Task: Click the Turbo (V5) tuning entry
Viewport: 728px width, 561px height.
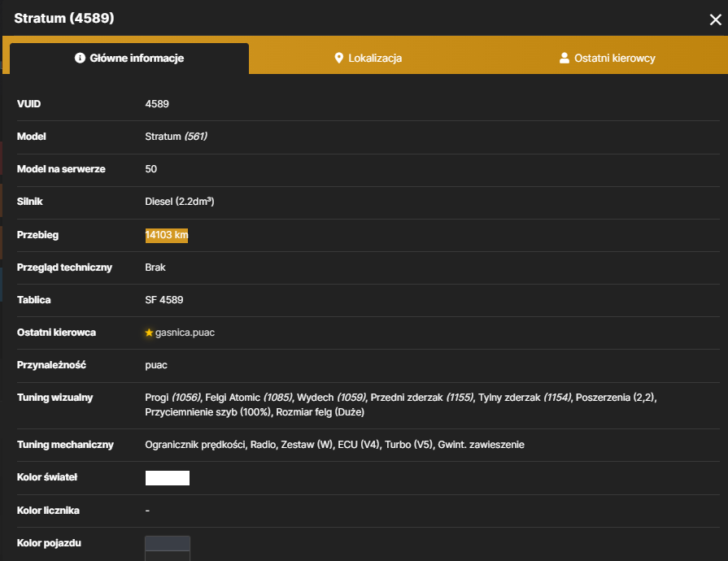Action: [x=409, y=445]
